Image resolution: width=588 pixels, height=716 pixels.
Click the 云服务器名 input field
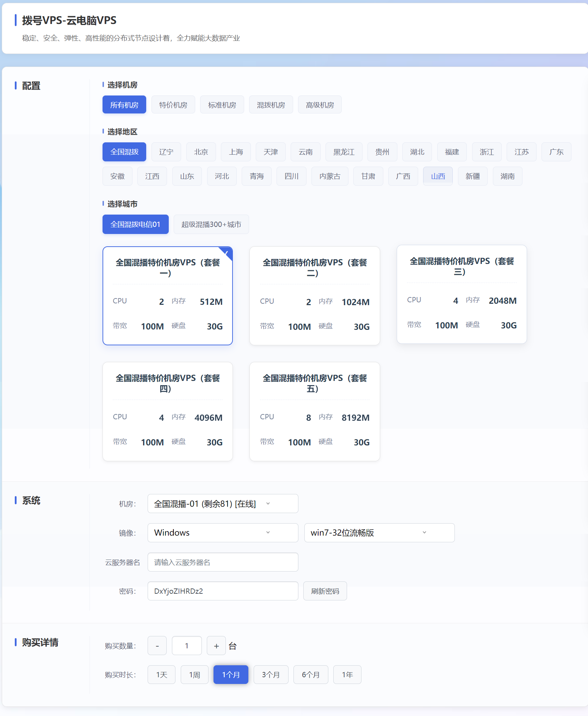point(223,562)
